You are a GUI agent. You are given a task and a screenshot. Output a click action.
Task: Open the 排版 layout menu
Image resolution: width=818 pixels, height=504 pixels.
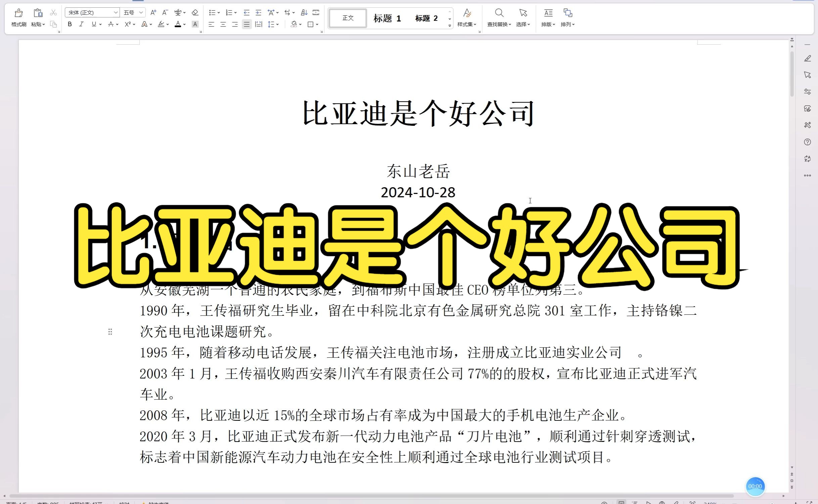point(548,18)
